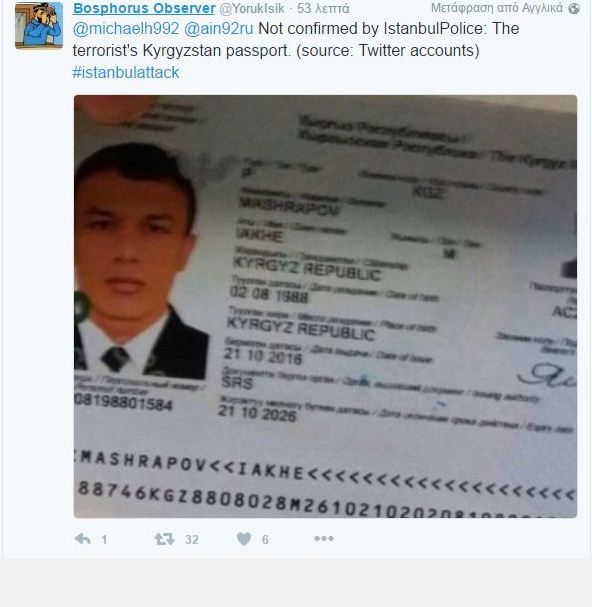
Task: Like the tweet with the heart icon
Action: 244,538
